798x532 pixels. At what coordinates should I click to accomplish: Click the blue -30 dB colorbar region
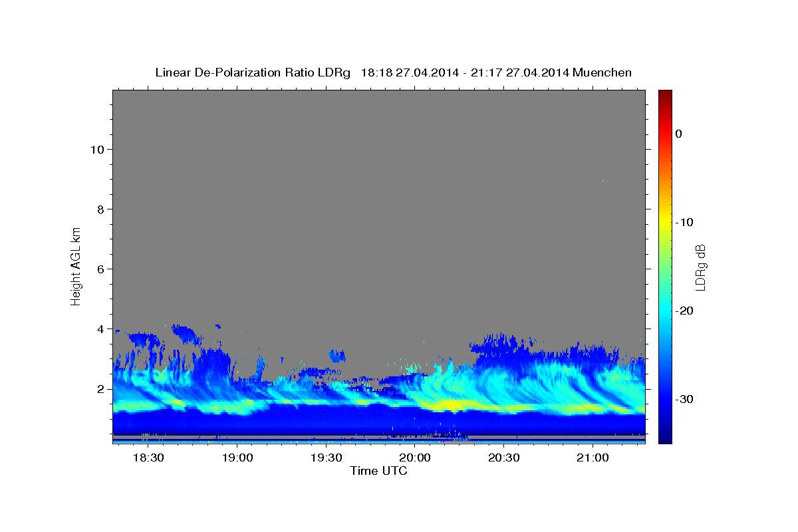[665, 399]
